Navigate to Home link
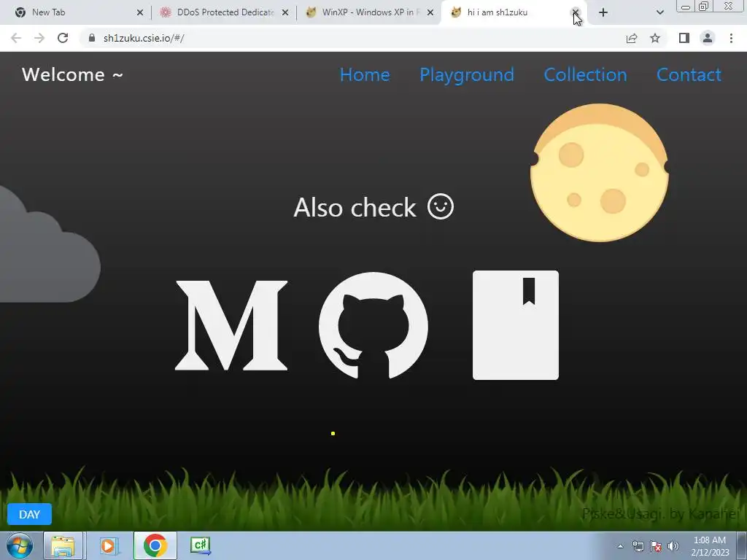This screenshot has height=560, width=747. [x=365, y=75]
